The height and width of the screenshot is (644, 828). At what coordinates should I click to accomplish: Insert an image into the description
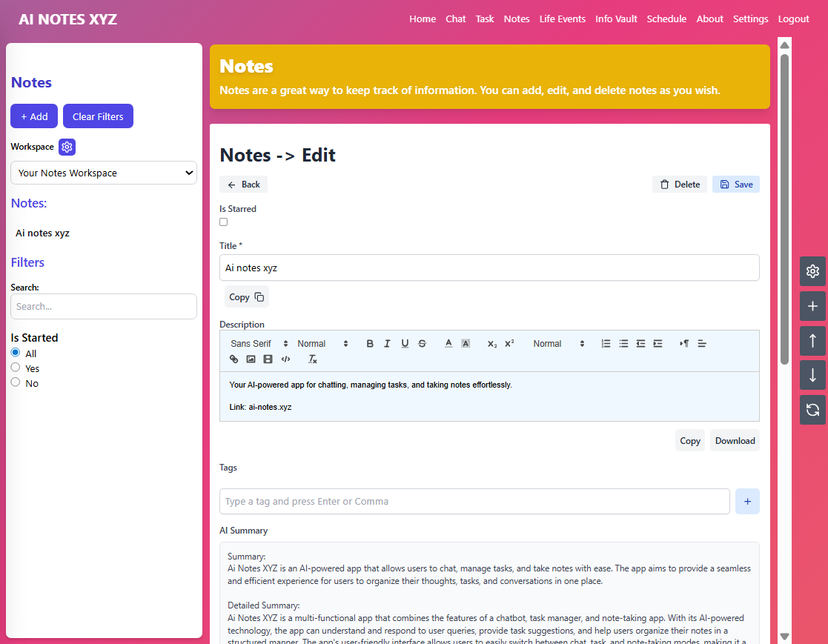point(251,359)
